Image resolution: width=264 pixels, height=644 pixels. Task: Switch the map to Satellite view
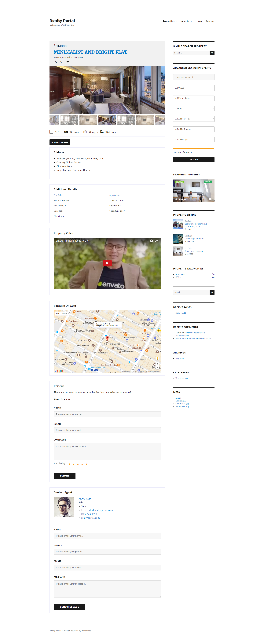64,313
